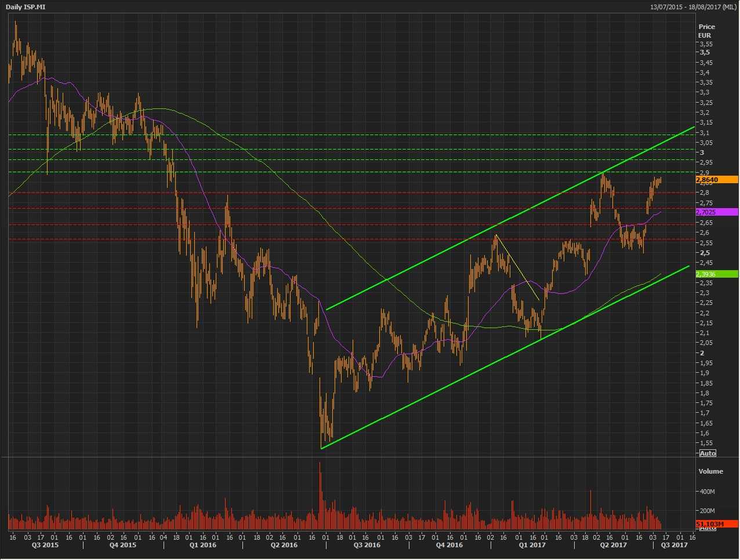Click the Q1 2017 time axis label

click(532, 545)
